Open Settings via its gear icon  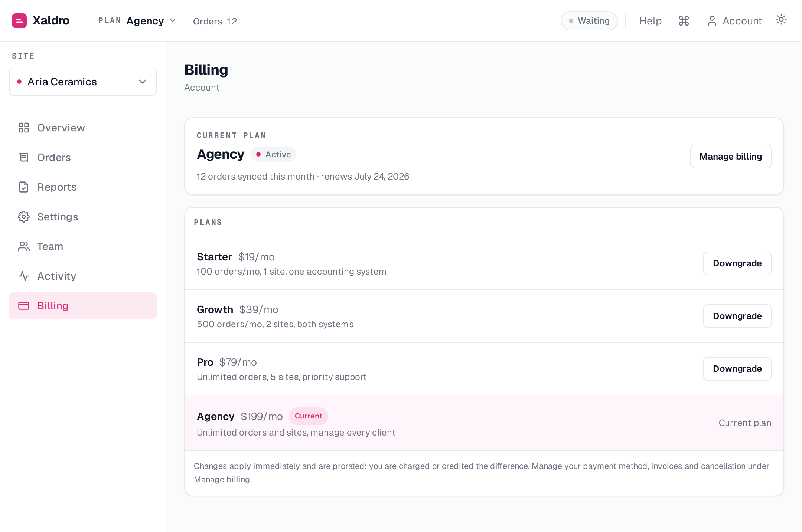pos(24,217)
